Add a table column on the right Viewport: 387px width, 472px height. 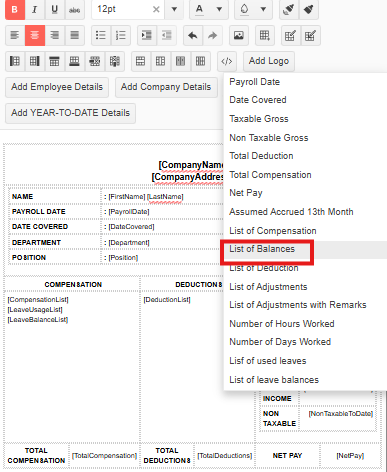[x=35, y=61]
